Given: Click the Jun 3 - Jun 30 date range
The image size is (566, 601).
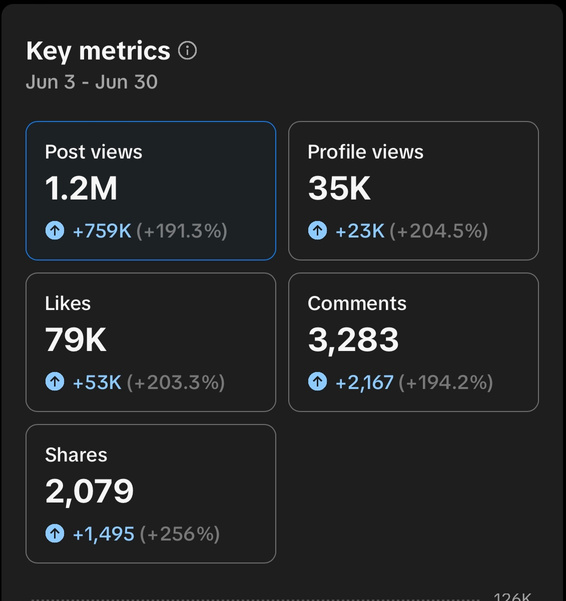Looking at the screenshot, I should (92, 82).
